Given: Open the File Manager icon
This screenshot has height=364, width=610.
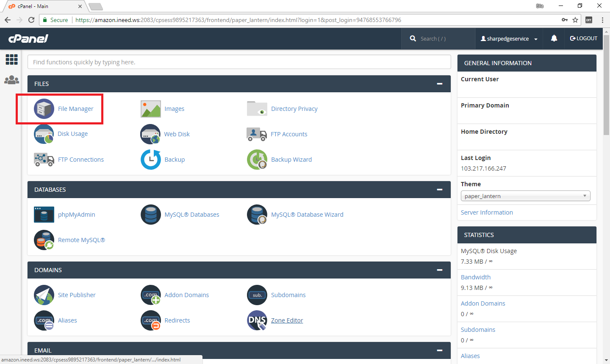Looking at the screenshot, I should pos(44,109).
